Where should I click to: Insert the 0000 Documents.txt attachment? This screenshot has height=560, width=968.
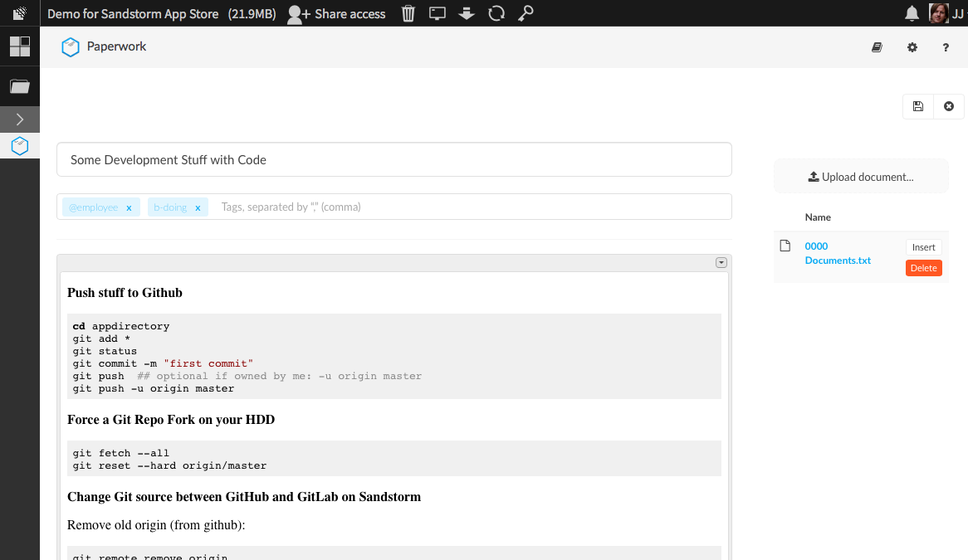click(x=923, y=247)
